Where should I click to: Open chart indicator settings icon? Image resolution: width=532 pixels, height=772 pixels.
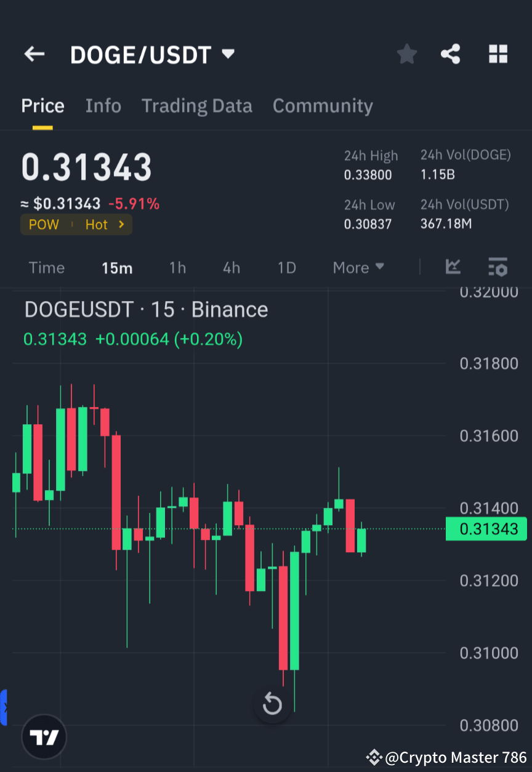coord(498,267)
